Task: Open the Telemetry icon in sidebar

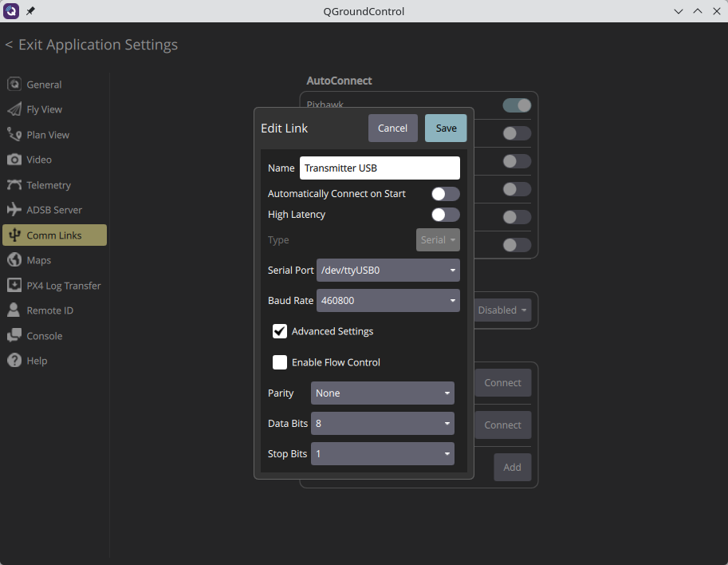Action: tap(14, 185)
